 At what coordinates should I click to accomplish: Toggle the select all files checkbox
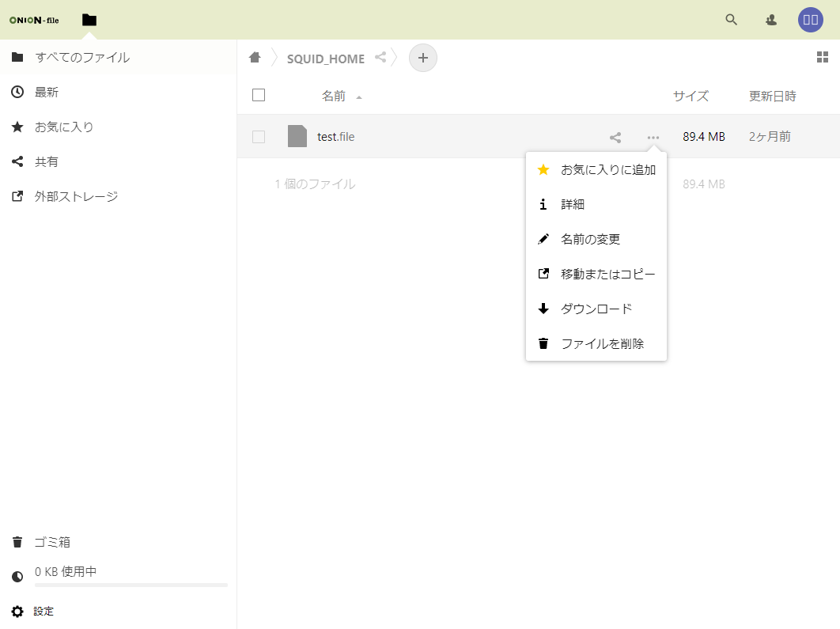click(x=259, y=96)
